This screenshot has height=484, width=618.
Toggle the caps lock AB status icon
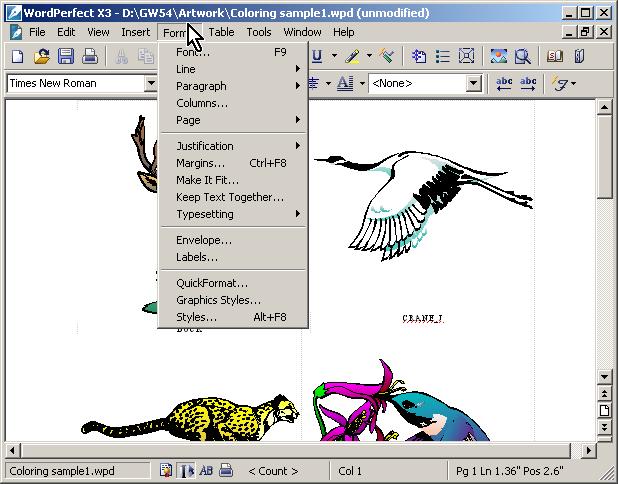point(206,471)
